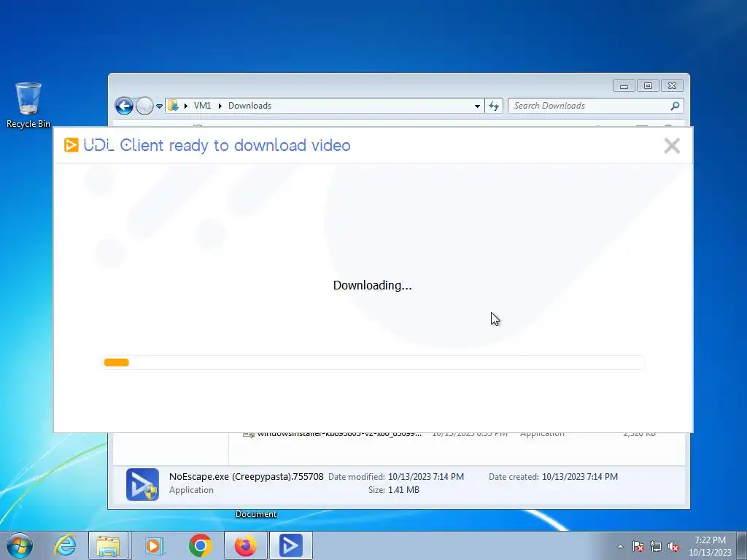The image size is (747, 560).
Task: Switch to Firefox on the taskbar
Action: pos(245,545)
